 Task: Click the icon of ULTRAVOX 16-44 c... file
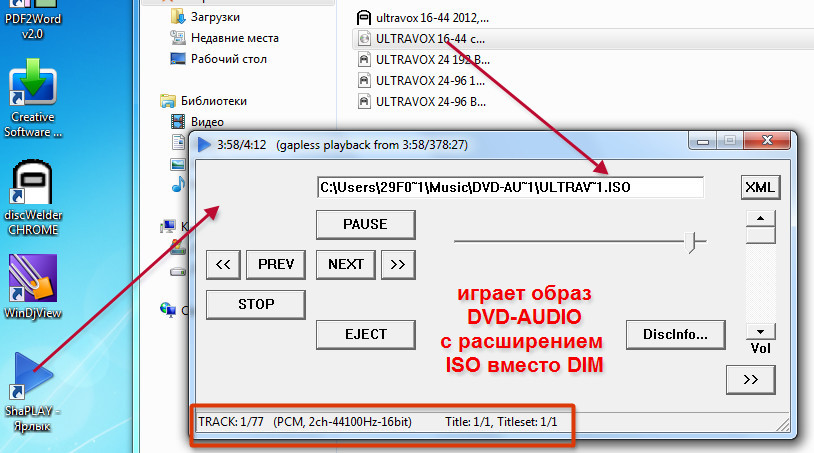pyautogui.click(x=364, y=38)
